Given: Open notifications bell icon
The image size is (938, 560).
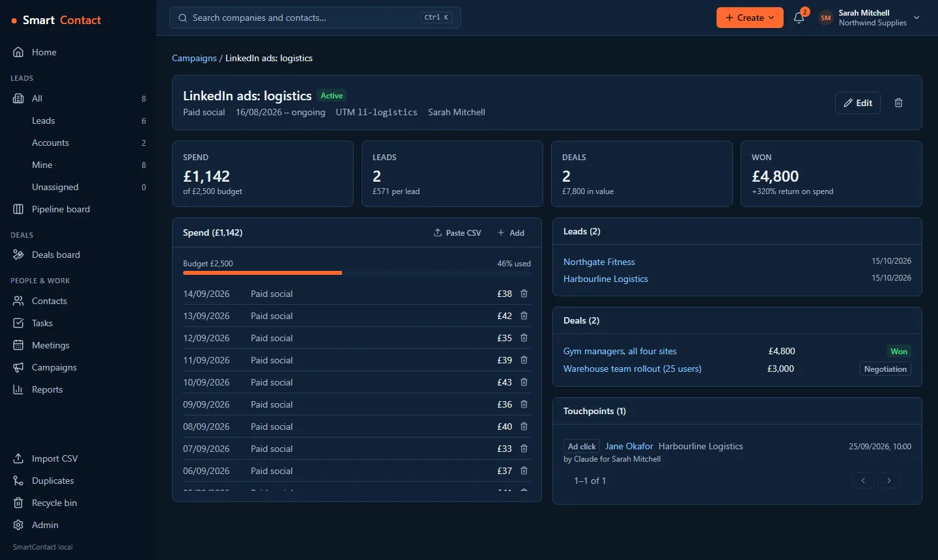Looking at the screenshot, I should coord(799,18).
